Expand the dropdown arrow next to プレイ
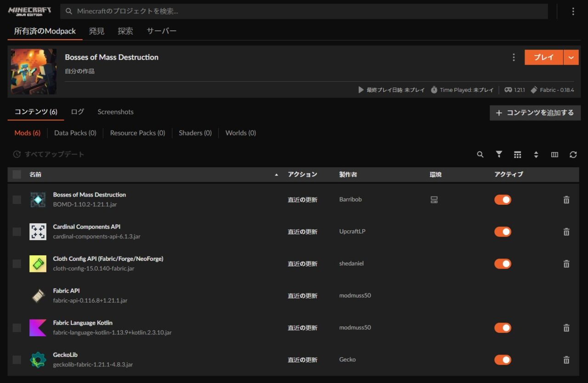Screen dimensions: 588x383 coord(571,57)
